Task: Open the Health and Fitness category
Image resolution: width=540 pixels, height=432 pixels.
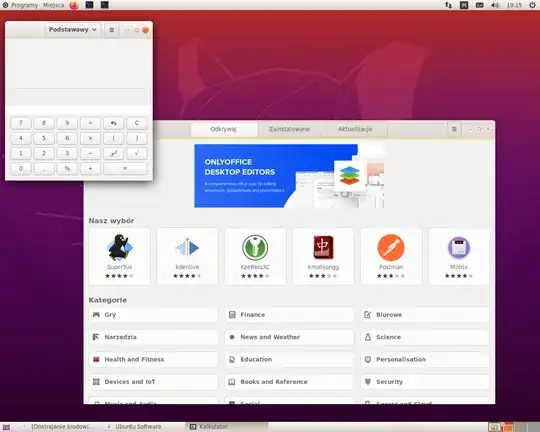Action: coord(154,360)
